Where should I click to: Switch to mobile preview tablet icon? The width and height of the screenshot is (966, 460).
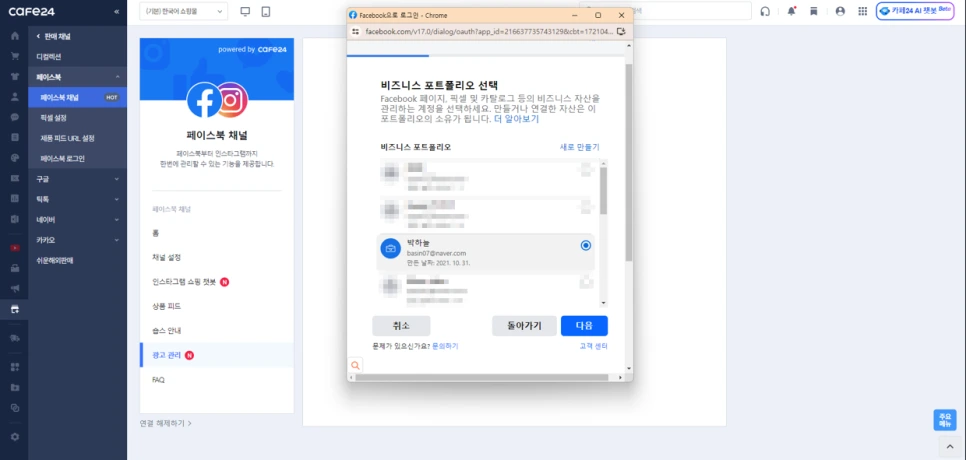click(266, 12)
